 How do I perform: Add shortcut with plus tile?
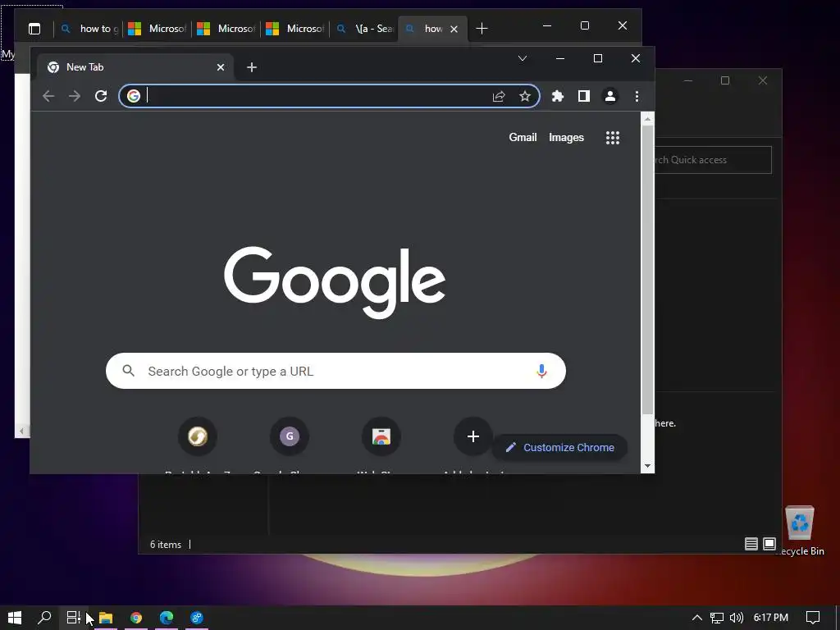tap(472, 436)
